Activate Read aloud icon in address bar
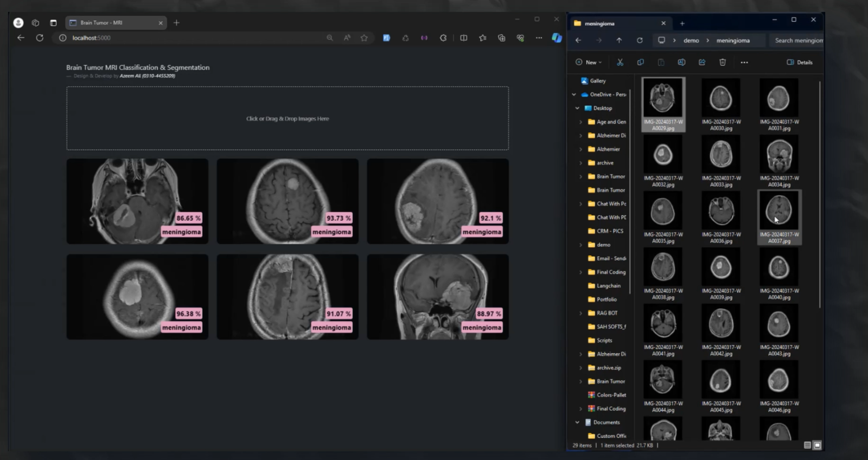Image resolution: width=868 pixels, height=460 pixels. tap(347, 38)
